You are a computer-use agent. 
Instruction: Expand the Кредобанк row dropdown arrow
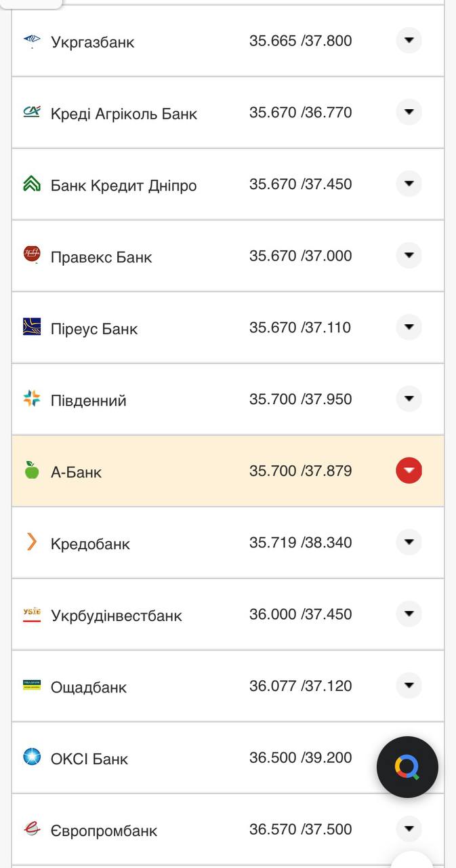(x=409, y=542)
